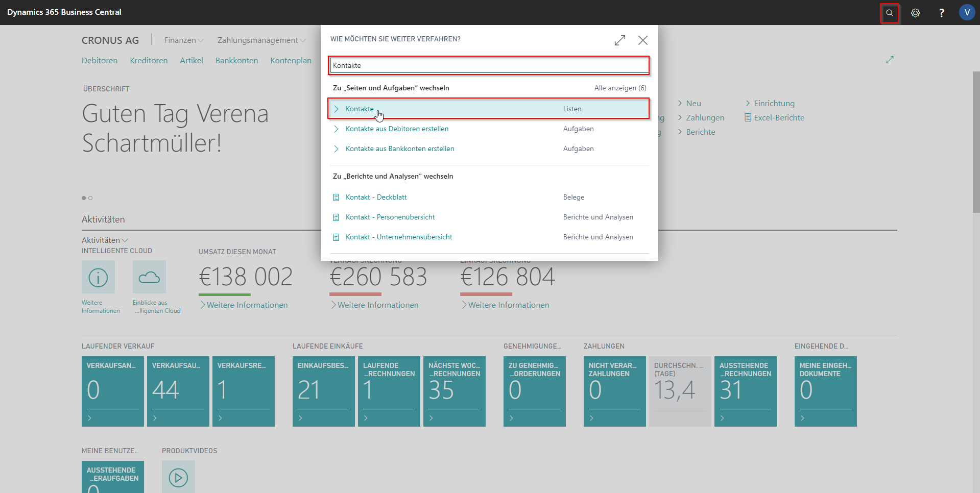
Task: Open the Verkaufsan... tile showing 0
Action: (x=113, y=391)
